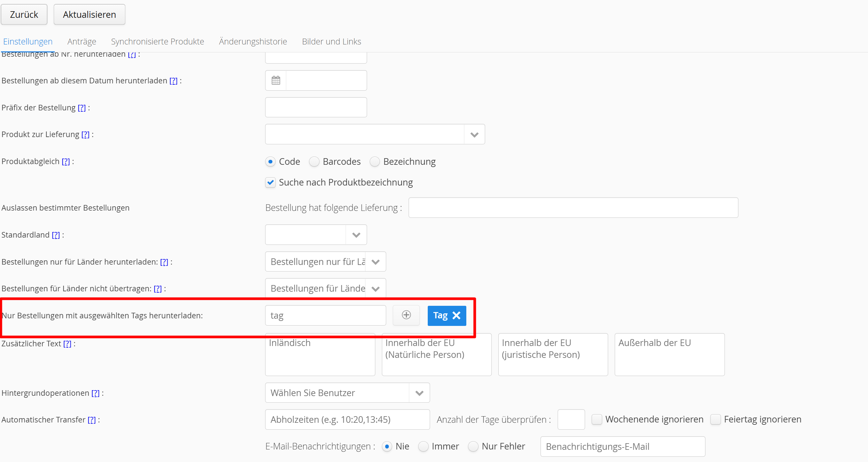Remove the blue Tag chip
The height and width of the screenshot is (462, 868).
pyautogui.click(x=456, y=315)
